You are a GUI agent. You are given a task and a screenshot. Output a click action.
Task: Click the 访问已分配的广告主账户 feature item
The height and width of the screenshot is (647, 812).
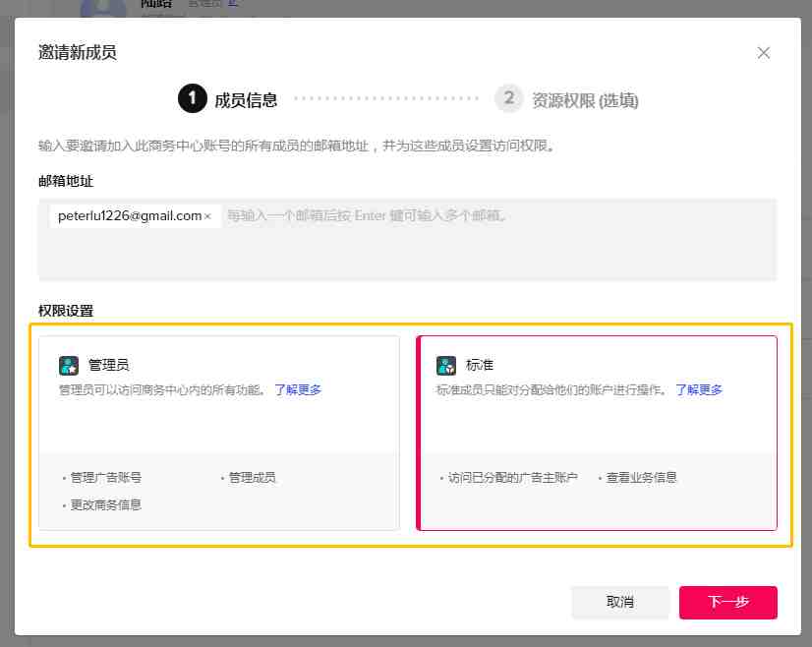click(x=512, y=478)
